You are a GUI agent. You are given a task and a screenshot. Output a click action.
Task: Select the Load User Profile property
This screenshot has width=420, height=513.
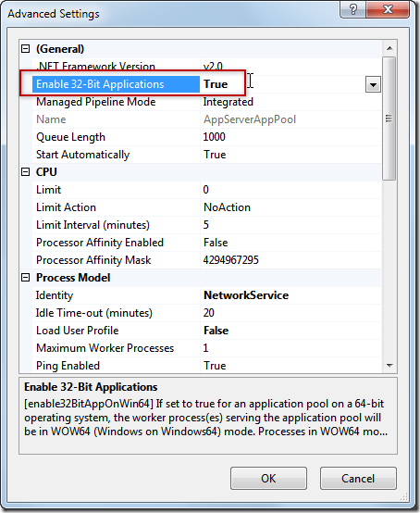tap(78, 331)
